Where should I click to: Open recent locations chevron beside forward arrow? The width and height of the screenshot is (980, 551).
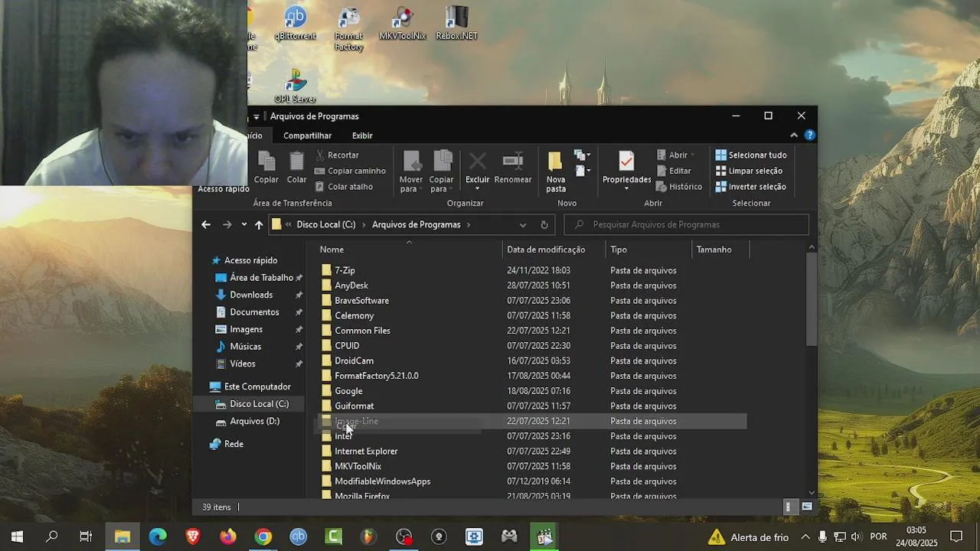243,224
